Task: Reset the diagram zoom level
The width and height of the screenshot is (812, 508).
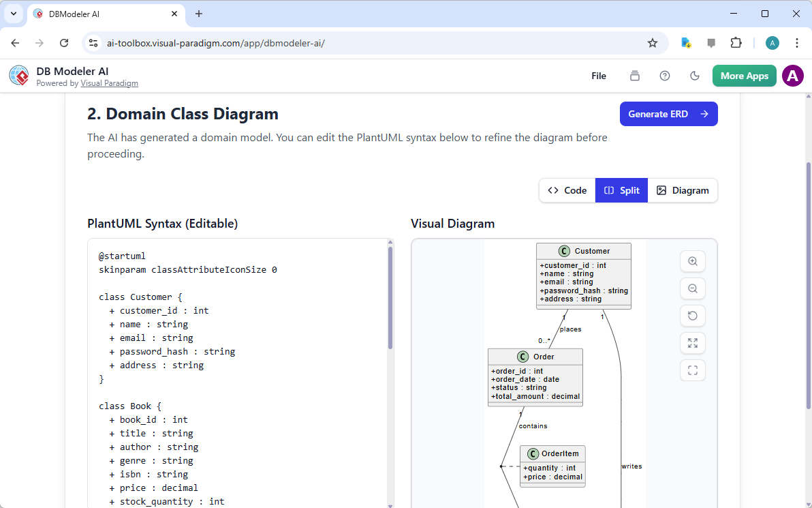Action: [x=692, y=316]
